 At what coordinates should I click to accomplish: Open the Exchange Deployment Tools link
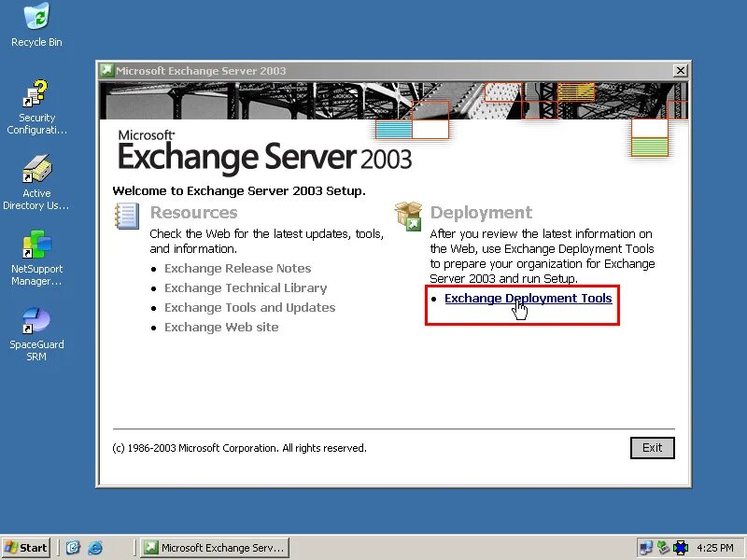point(528,299)
